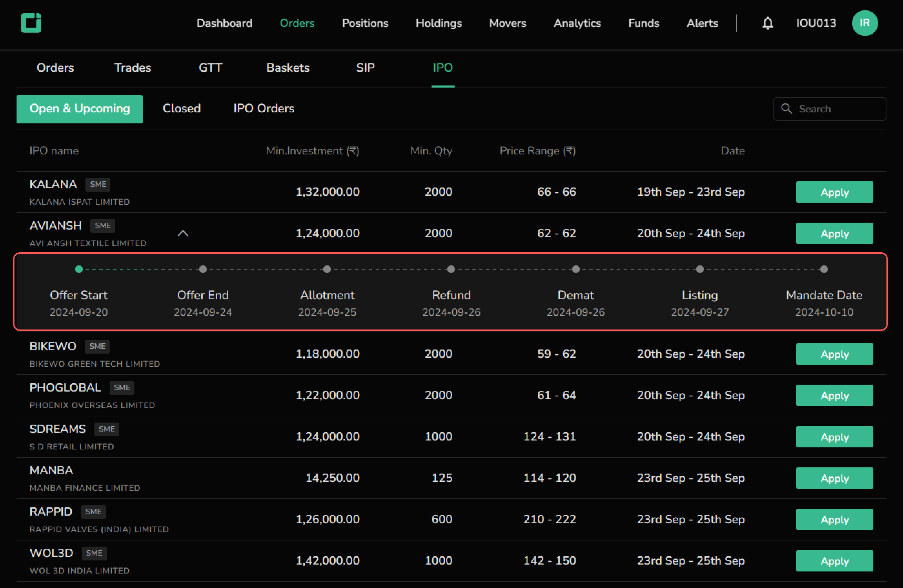Open the Movers page
The height and width of the screenshot is (588, 903).
(508, 23)
